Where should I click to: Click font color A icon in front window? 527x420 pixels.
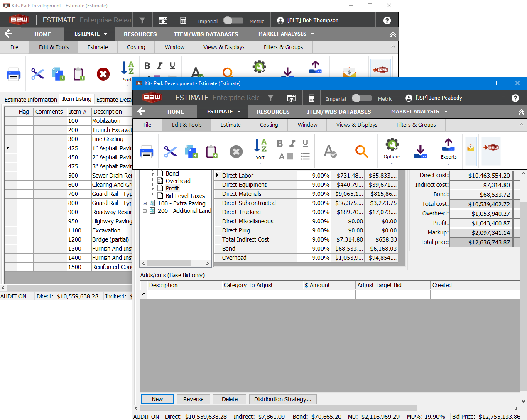286,156
